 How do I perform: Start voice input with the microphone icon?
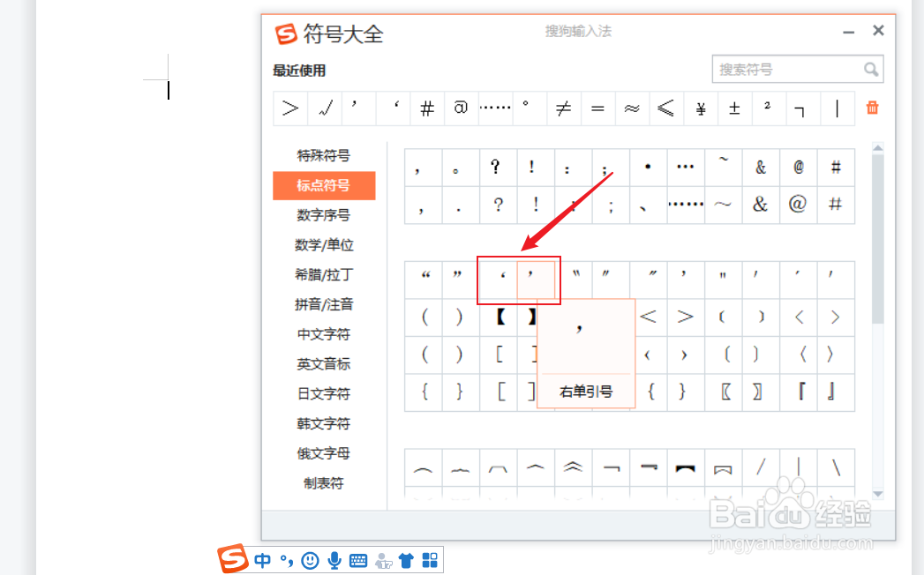(334, 560)
